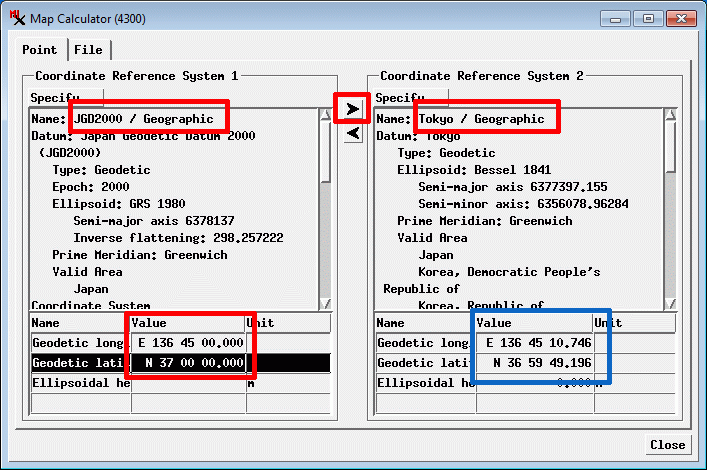This screenshot has width=707, height=470.
Task: Click 'Korea, Democratic People's' line
Action: click(x=509, y=272)
